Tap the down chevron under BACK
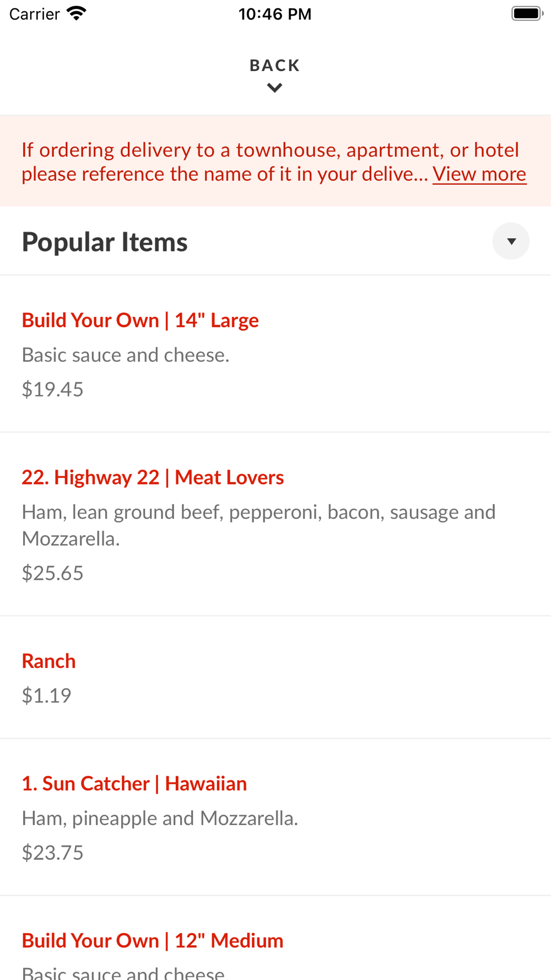The height and width of the screenshot is (980, 551). pyautogui.click(x=274, y=88)
